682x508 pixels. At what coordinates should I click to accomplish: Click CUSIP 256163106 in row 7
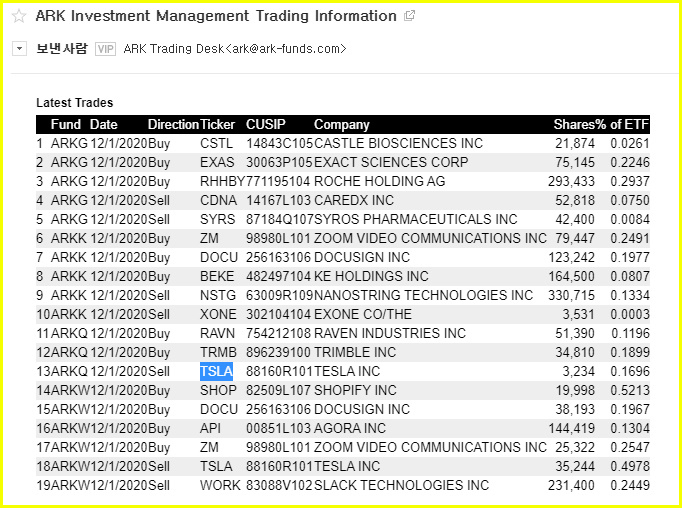point(278,257)
